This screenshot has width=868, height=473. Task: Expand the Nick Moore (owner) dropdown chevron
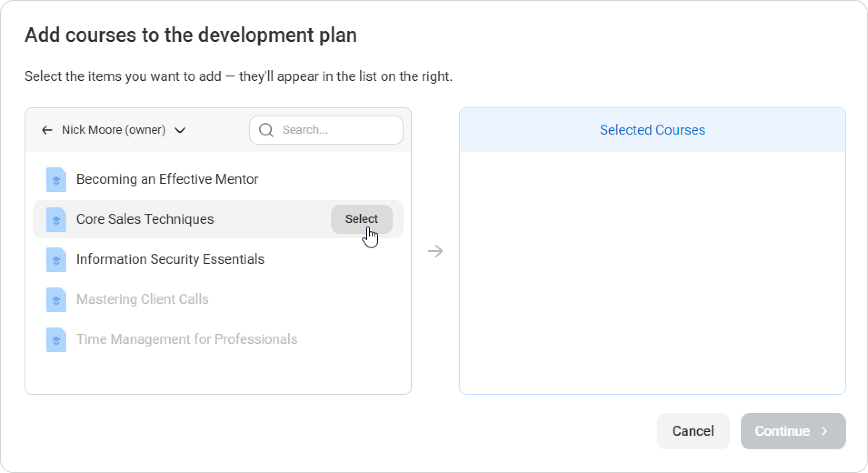(180, 131)
